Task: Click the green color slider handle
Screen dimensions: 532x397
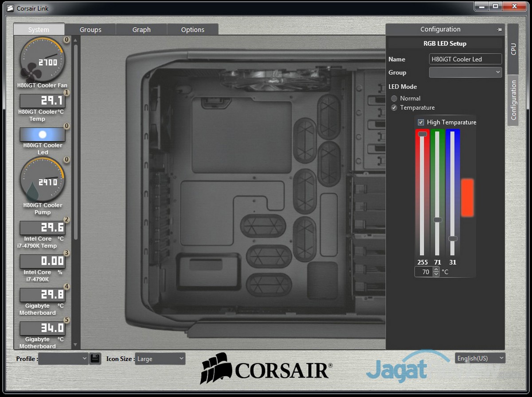Action: tap(438, 220)
